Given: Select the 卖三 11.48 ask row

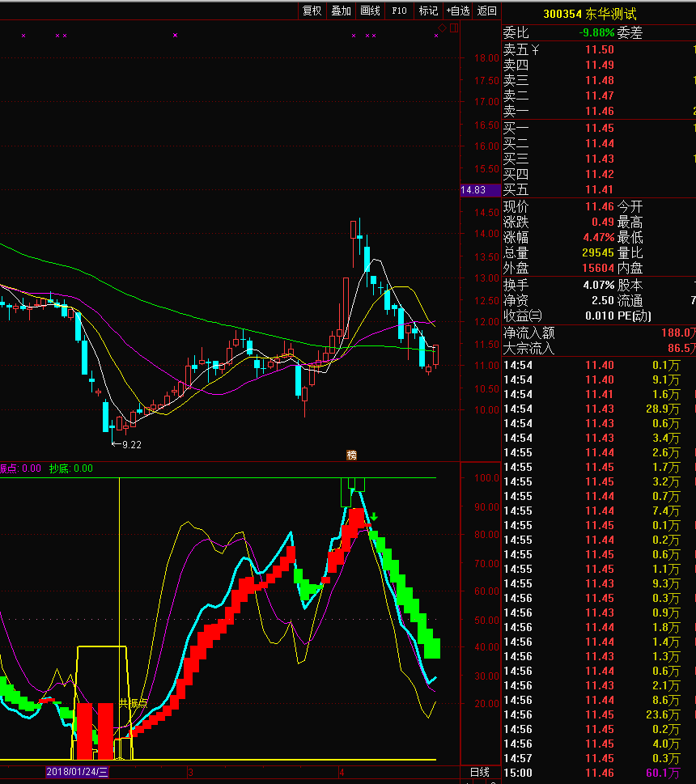Looking at the screenshot, I should (599, 80).
